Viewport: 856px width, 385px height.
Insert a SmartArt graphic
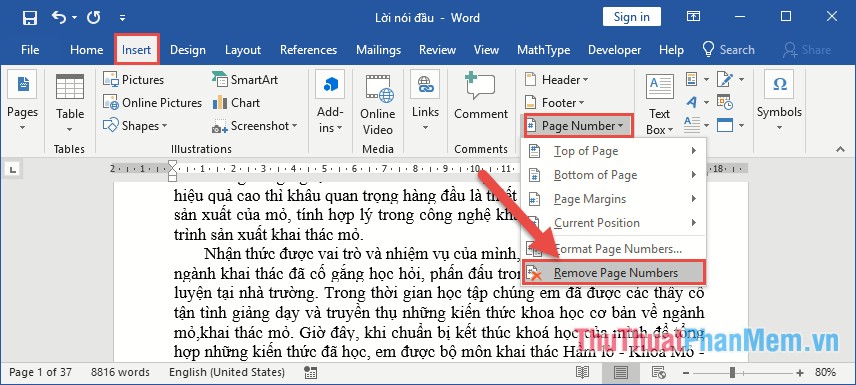245,80
